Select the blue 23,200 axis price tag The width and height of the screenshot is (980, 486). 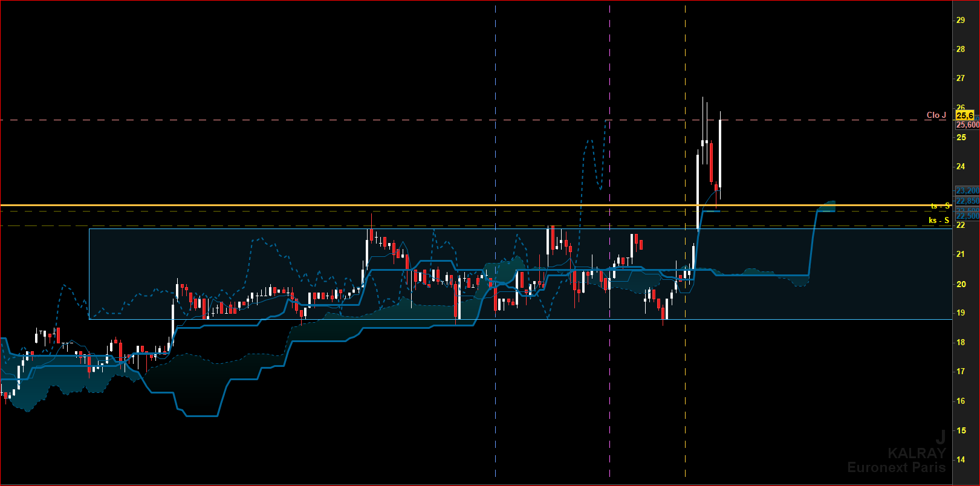coord(967,190)
